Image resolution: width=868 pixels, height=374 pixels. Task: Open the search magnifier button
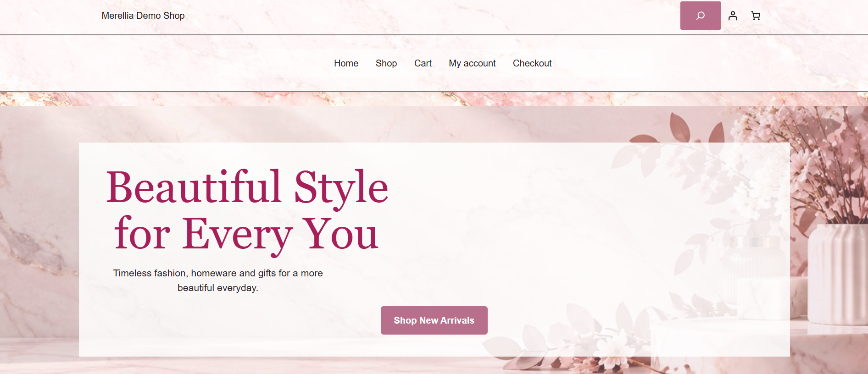(x=701, y=16)
